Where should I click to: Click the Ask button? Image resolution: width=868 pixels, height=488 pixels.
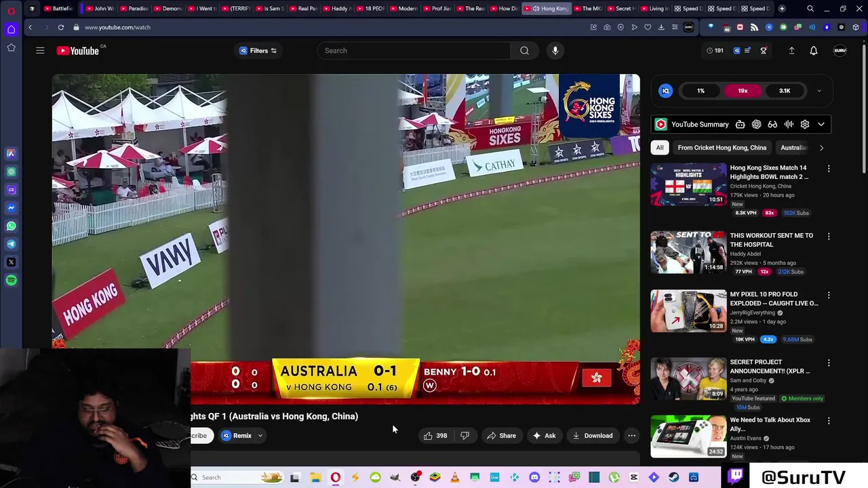coord(544,436)
